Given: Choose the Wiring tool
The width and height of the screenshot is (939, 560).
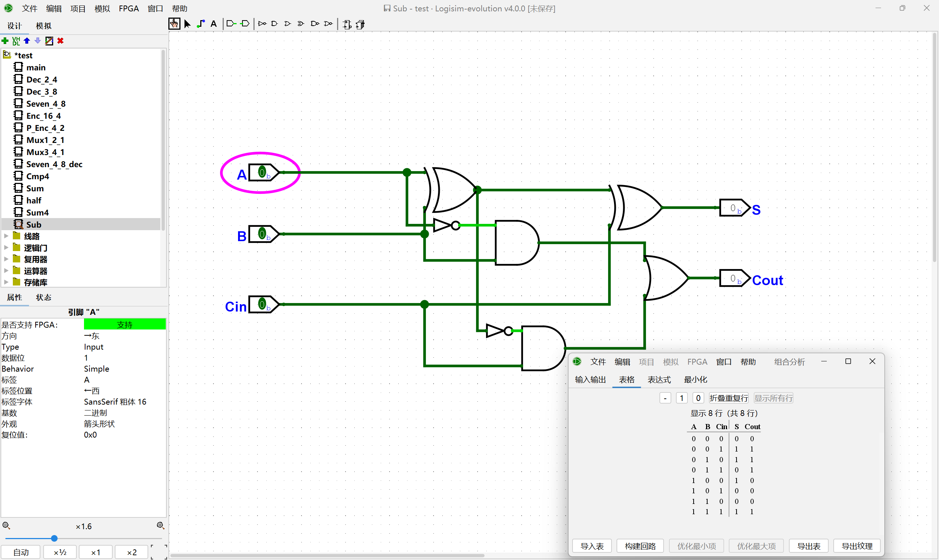Looking at the screenshot, I should click(x=201, y=24).
